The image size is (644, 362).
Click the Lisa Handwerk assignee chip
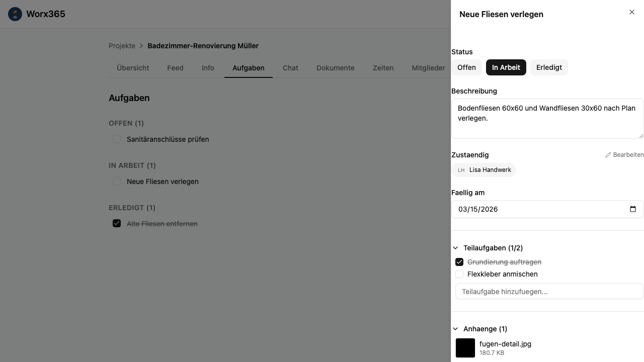point(484,170)
